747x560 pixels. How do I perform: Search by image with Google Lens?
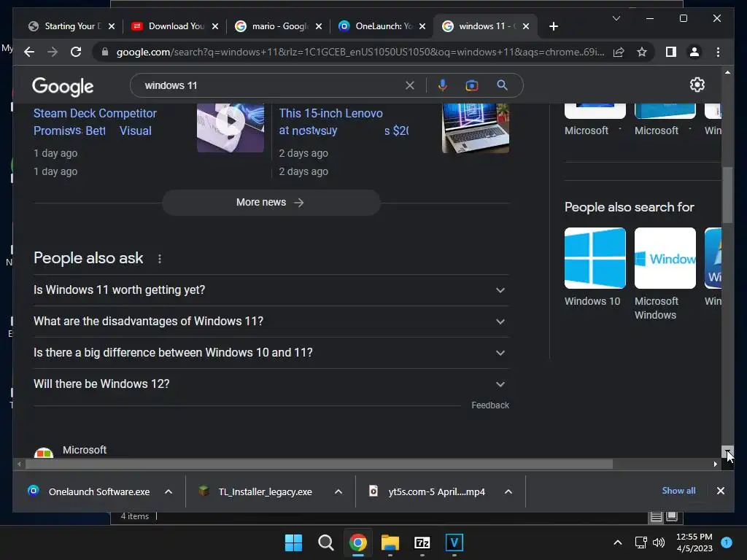(x=472, y=85)
